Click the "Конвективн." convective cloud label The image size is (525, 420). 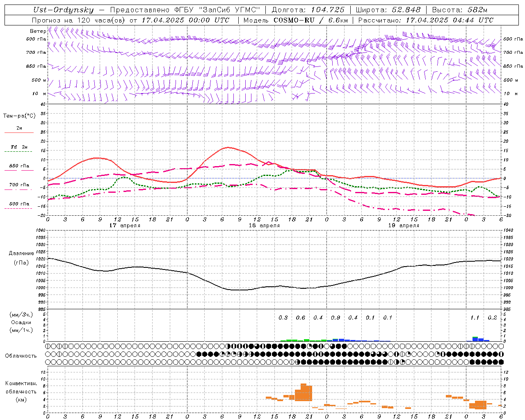[x=21, y=383]
